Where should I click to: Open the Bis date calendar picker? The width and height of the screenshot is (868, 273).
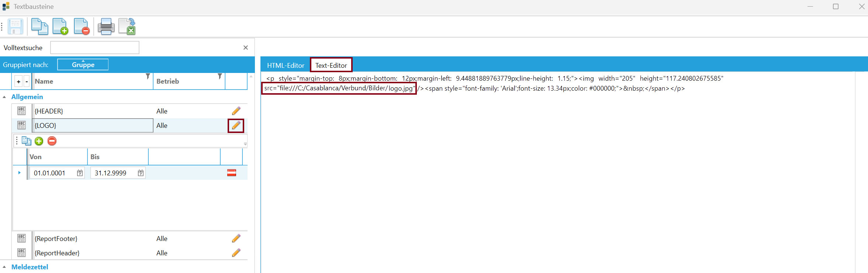(x=141, y=173)
